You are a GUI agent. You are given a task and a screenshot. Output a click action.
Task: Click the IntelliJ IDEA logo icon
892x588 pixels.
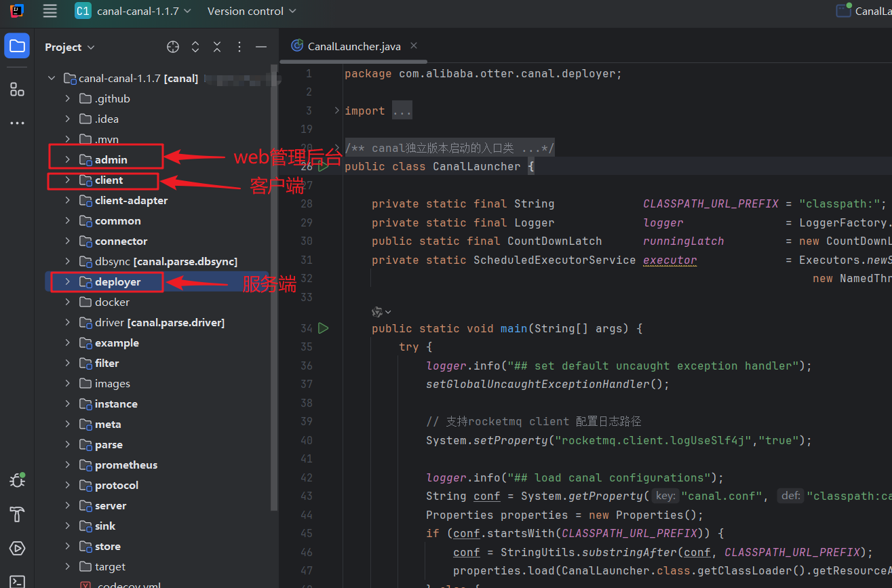pyautogui.click(x=17, y=11)
